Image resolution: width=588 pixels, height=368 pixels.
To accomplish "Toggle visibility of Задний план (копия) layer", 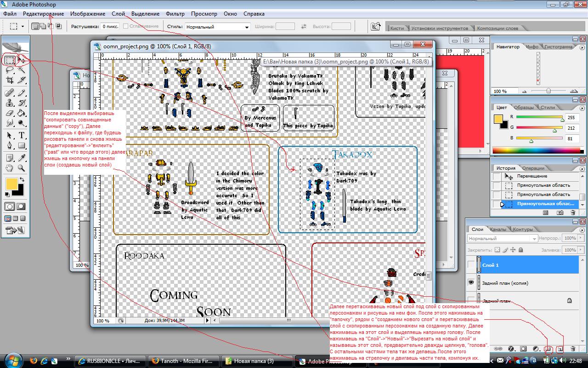I will coord(471,283).
